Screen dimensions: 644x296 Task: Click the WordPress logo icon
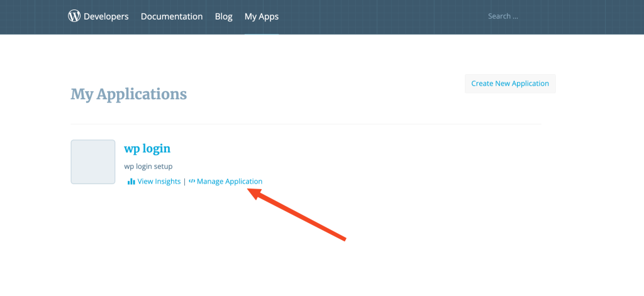[75, 16]
